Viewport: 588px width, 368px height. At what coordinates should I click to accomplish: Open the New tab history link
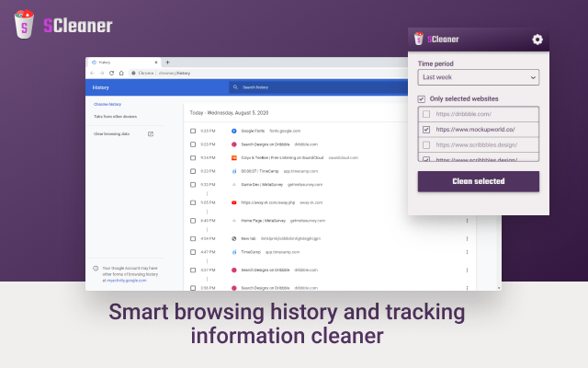[x=248, y=239]
